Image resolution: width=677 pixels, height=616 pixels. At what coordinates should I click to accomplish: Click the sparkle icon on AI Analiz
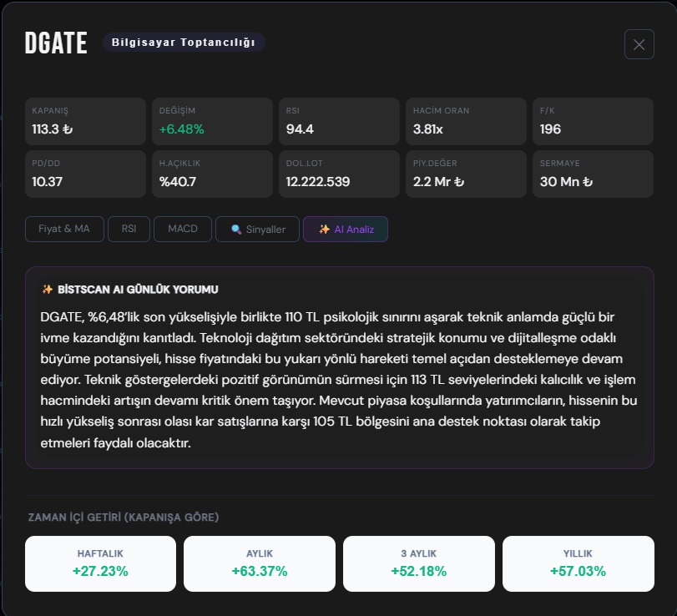(324, 230)
